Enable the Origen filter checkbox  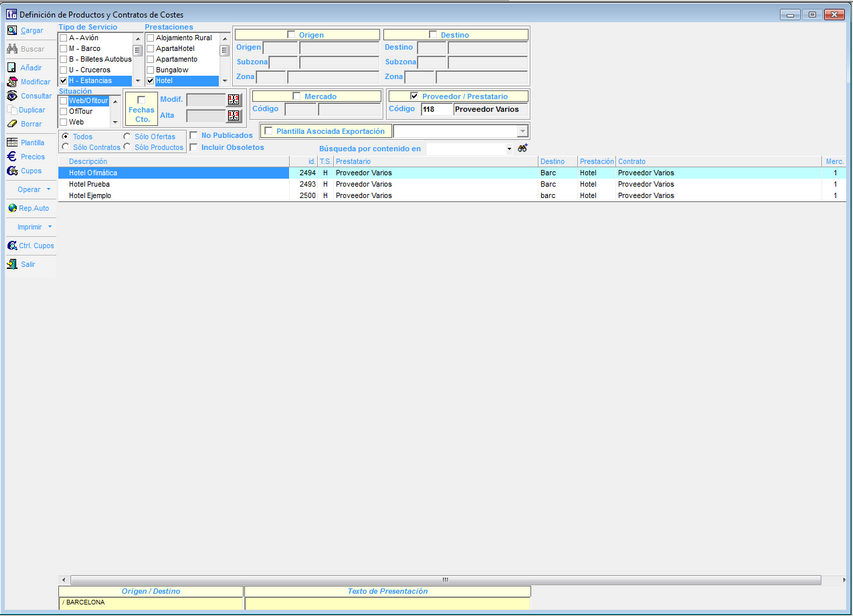point(291,34)
